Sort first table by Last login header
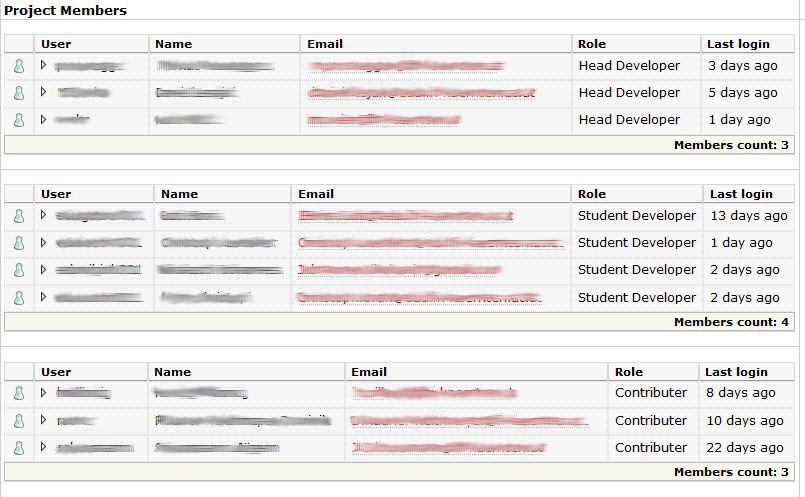This screenshot has height=497, width=805. click(x=738, y=44)
